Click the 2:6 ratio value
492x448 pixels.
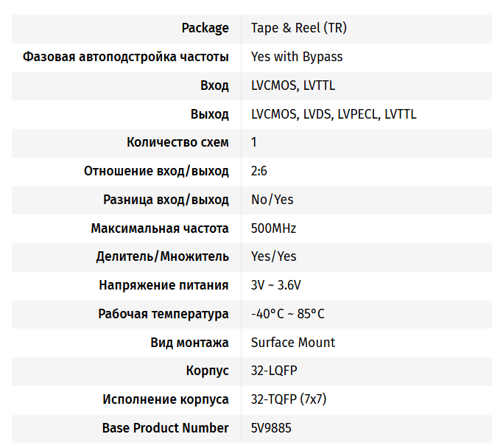(x=259, y=171)
